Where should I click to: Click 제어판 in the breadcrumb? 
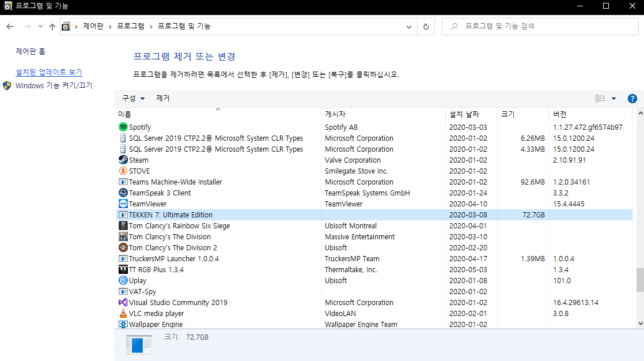point(93,27)
